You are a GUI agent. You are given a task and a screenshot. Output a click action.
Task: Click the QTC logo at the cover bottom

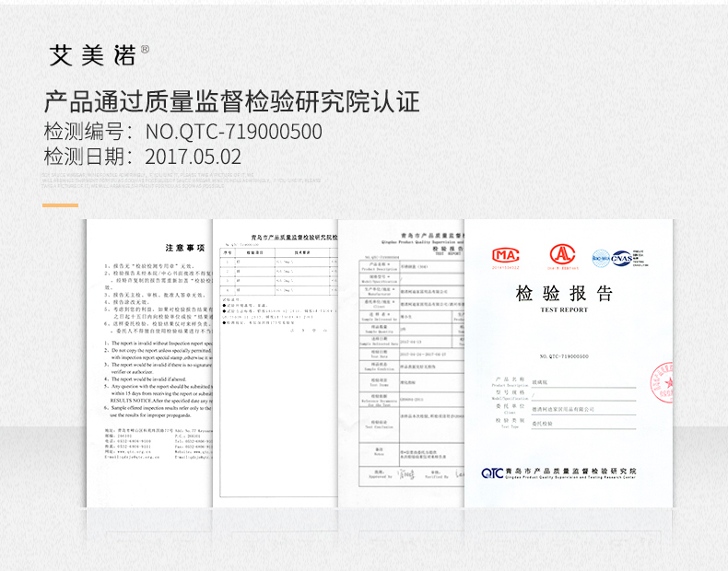492,473
